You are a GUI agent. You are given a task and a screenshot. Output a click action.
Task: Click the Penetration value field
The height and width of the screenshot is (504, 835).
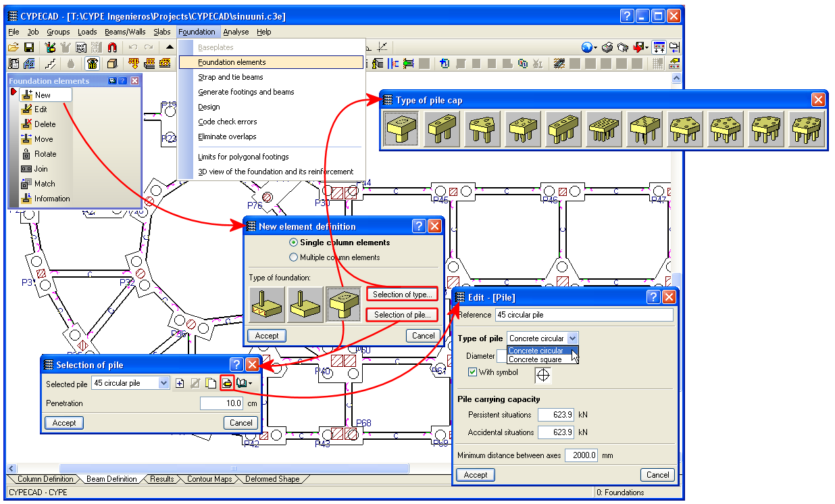tap(222, 403)
